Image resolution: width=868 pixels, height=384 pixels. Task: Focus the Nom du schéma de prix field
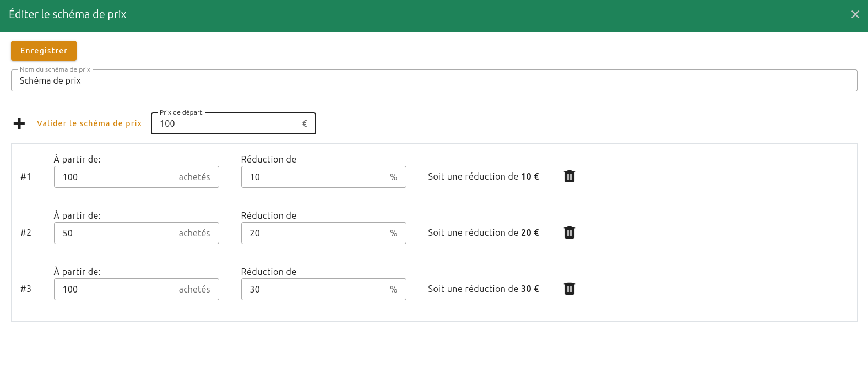[433, 80]
